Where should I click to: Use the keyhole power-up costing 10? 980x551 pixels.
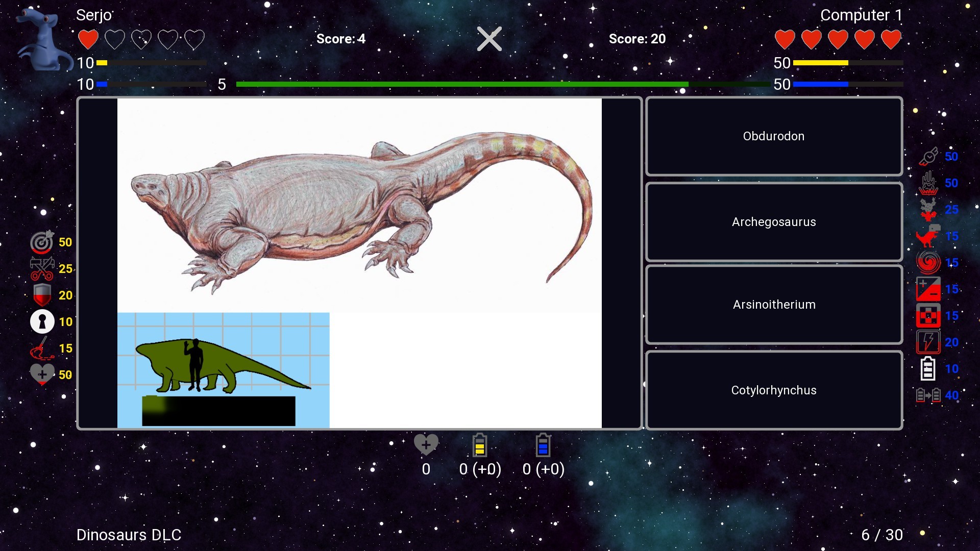click(x=42, y=321)
